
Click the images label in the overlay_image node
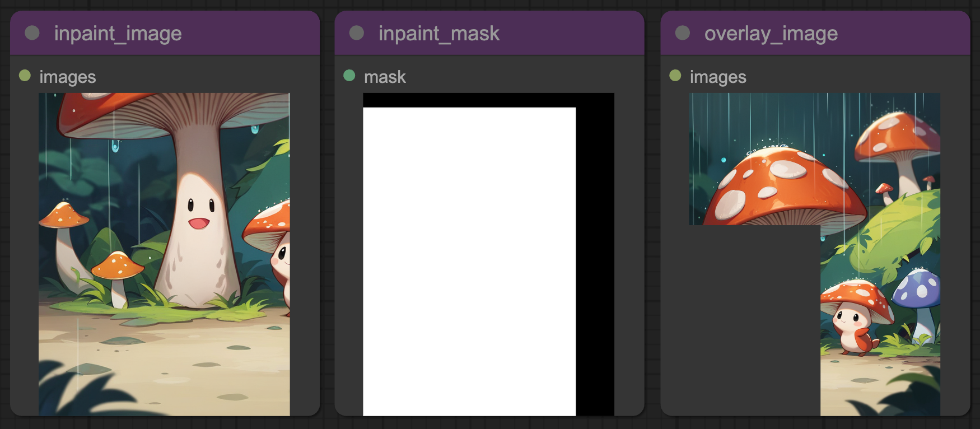coord(718,77)
